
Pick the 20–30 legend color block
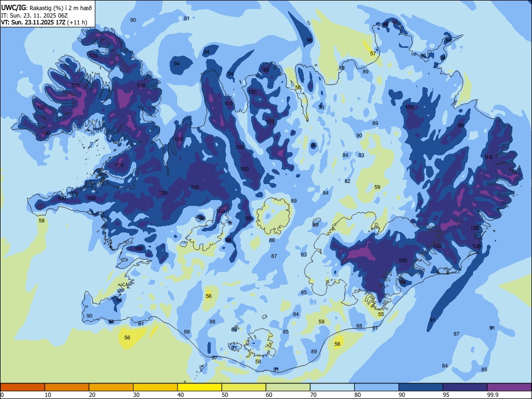pyautogui.click(x=111, y=387)
